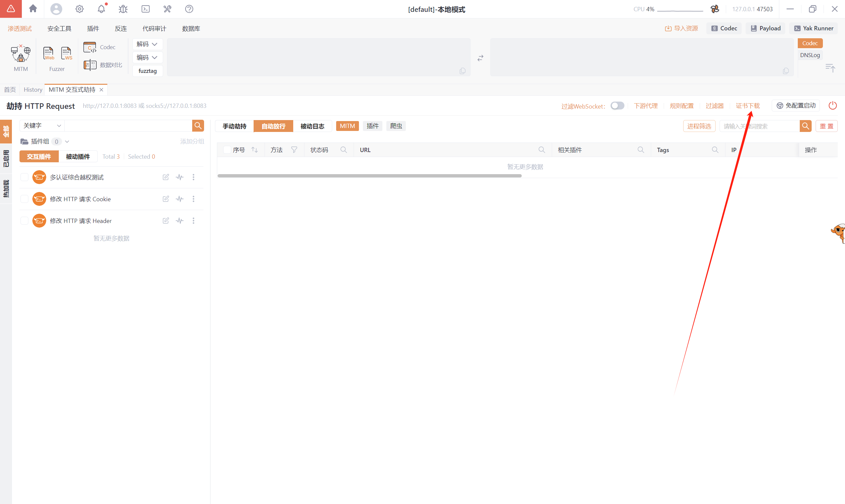Click the notification bell icon
The width and height of the screenshot is (845, 504).
tap(101, 9)
